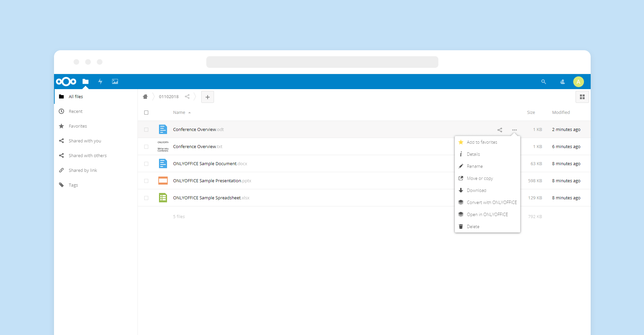Toggle the select all files checkbox
Image resolution: width=644 pixels, height=335 pixels.
[146, 113]
